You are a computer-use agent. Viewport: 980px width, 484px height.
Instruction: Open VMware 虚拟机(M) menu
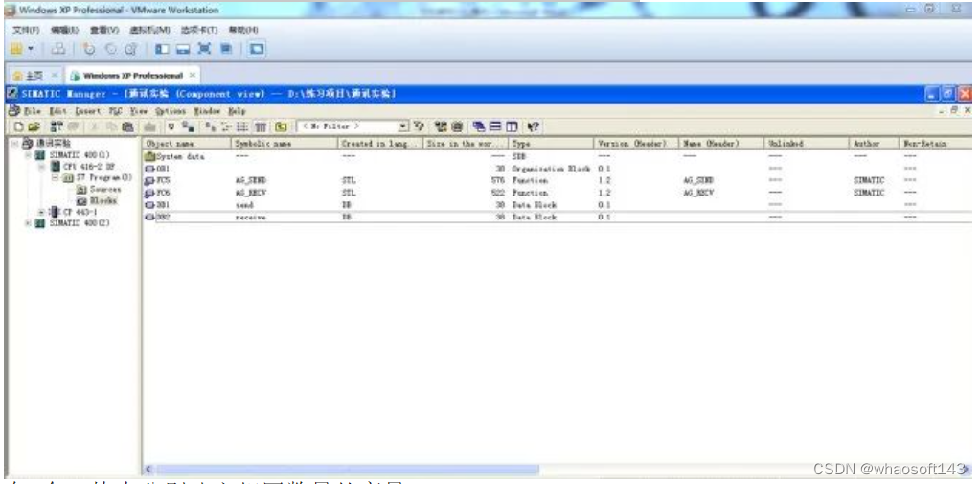click(x=150, y=30)
